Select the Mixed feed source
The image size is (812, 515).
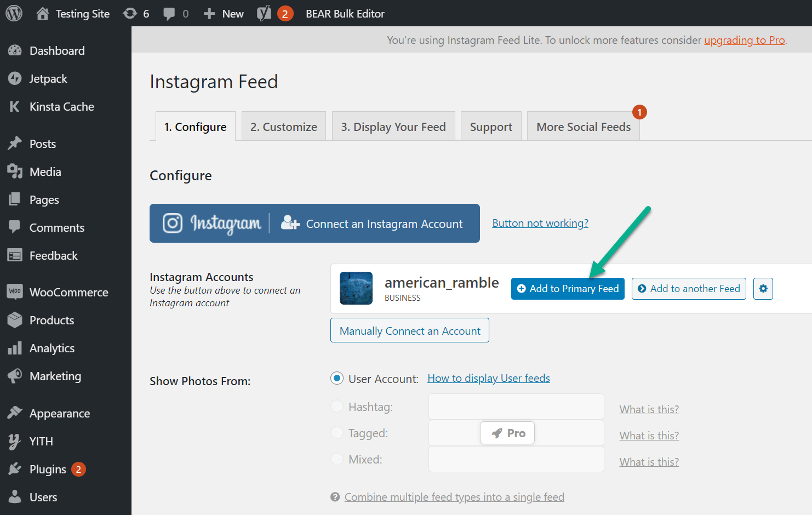click(336, 459)
